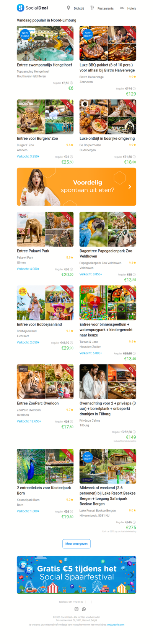
Task: Open the WhatsApp icon in footer
Action: [x=84, y=609]
